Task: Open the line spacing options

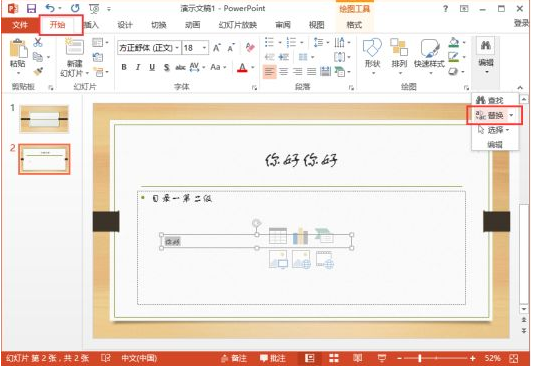Action: coord(320,42)
